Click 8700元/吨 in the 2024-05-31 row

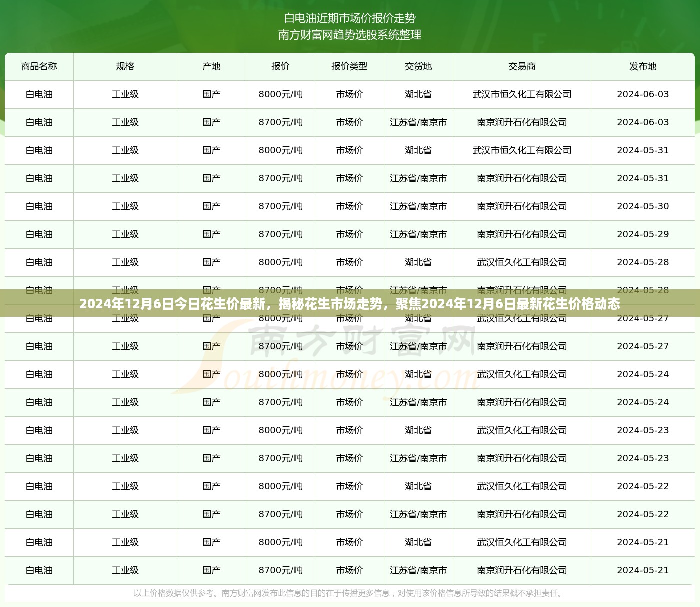tap(280, 178)
